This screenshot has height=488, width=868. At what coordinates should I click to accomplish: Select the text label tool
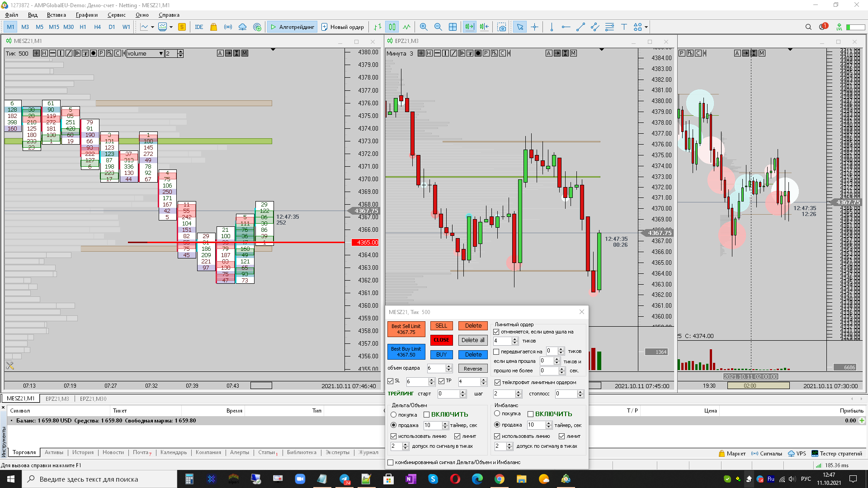624,27
